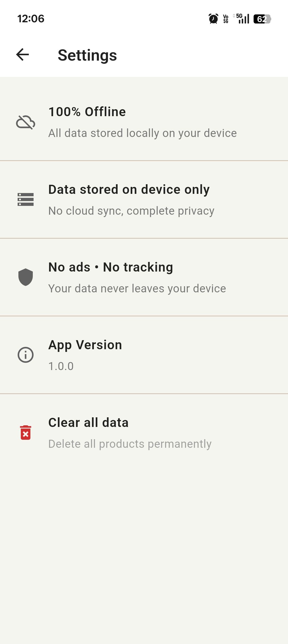The height and width of the screenshot is (644, 288).
Task: Tap the battery level indicator
Action: click(x=262, y=19)
